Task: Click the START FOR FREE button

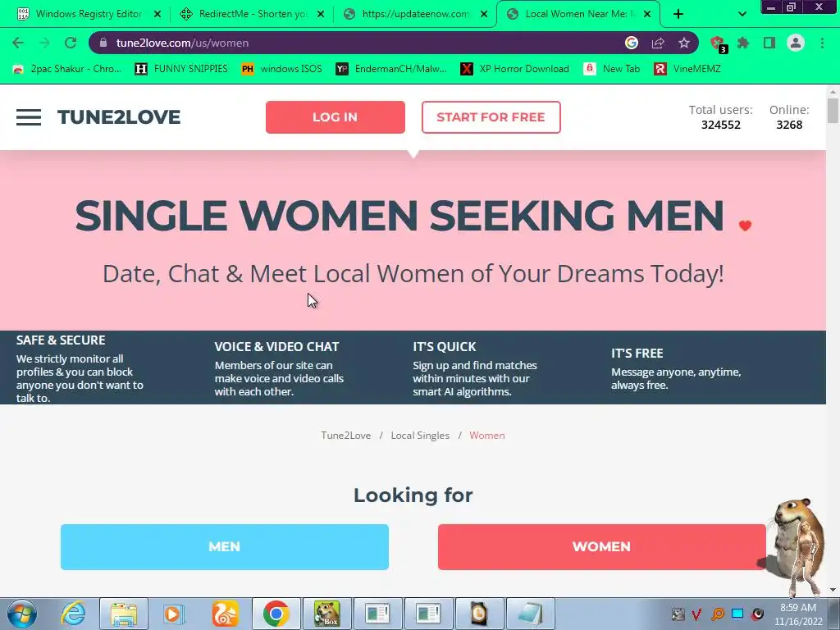Action: (491, 117)
